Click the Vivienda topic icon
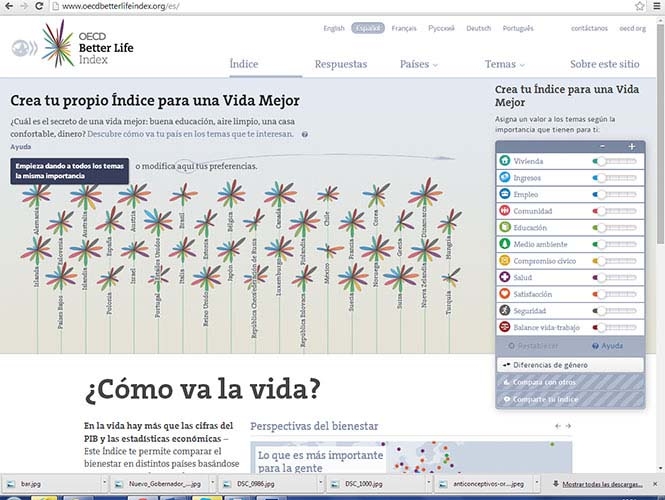 point(504,161)
